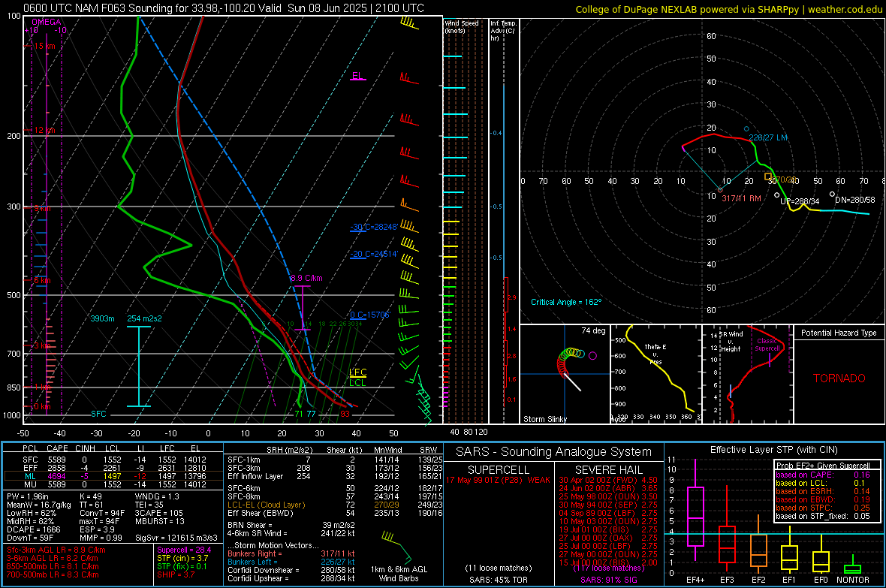Image resolution: width=886 pixels, height=588 pixels.
Task: Click the 'UP=288/34' Corfidi label
Action: click(800, 201)
